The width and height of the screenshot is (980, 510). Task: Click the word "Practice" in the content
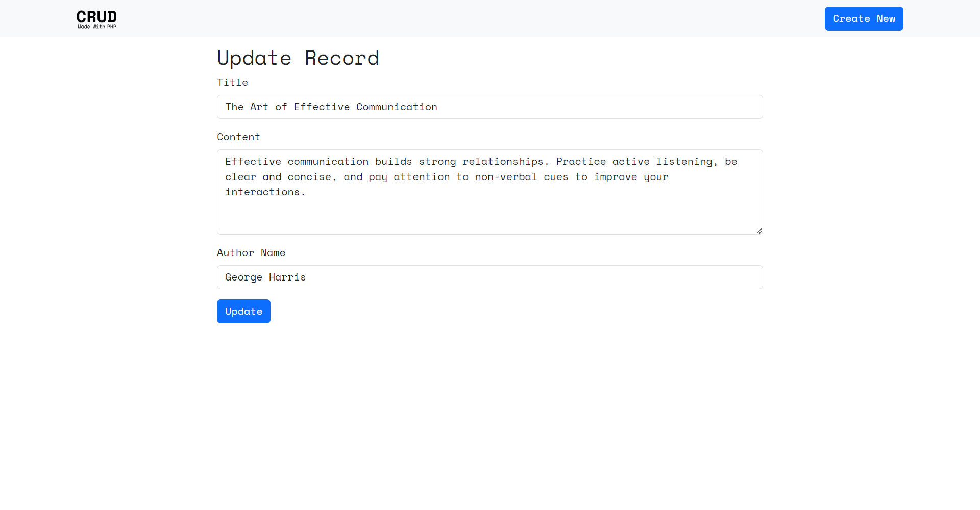click(x=581, y=162)
